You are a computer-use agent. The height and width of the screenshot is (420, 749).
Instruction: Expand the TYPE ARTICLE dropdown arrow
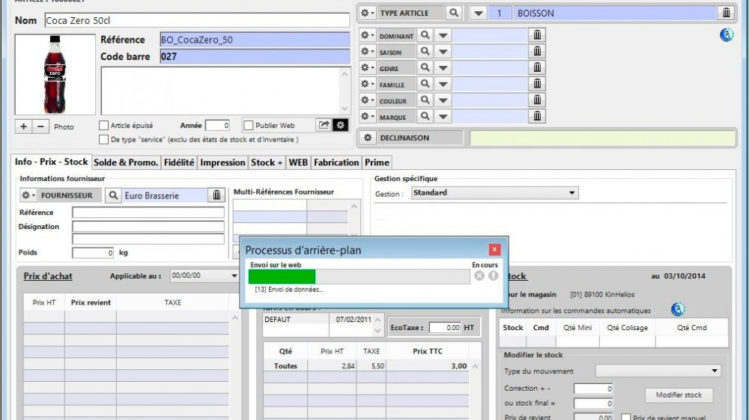[478, 13]
